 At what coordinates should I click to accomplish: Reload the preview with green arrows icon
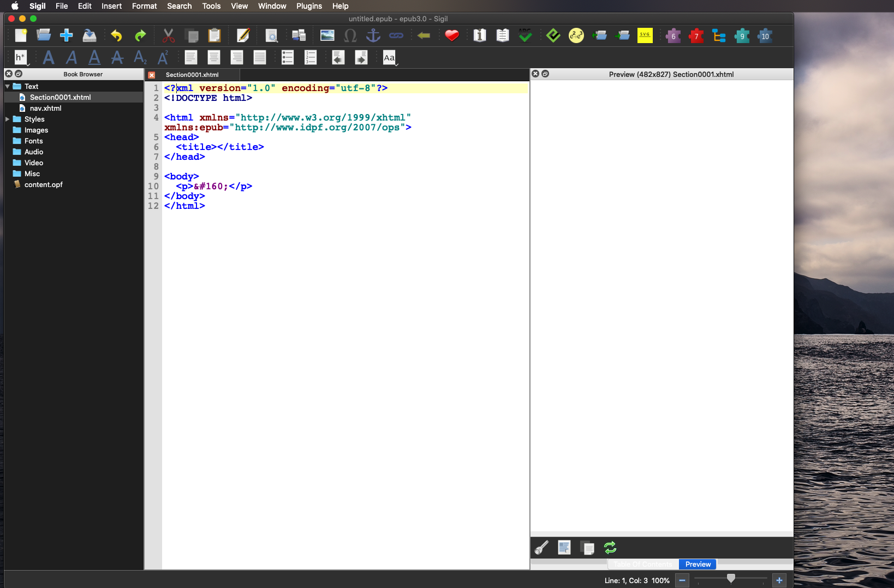610,548
